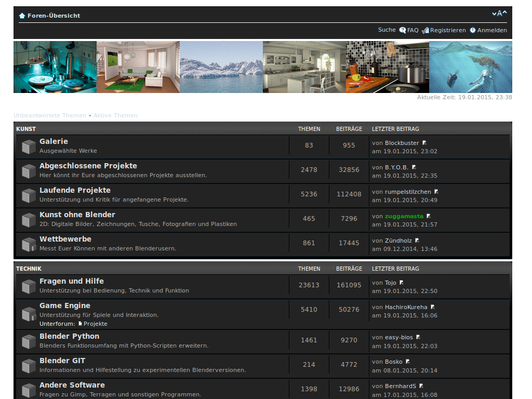
Task: Show Aktive Themen
Action: tap(115, 115)
